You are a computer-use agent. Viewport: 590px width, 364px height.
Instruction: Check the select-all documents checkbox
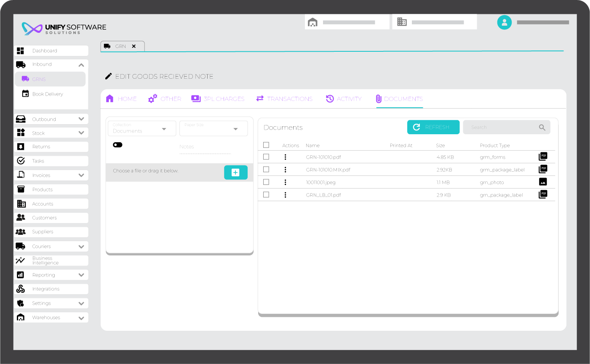266,145
